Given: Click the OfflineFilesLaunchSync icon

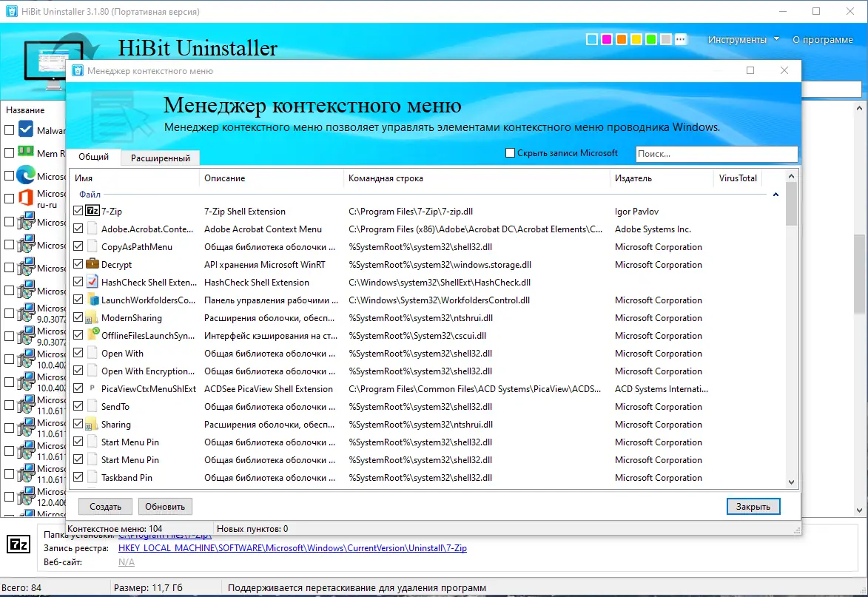Looking at the screenshot, I should [92, 334].
